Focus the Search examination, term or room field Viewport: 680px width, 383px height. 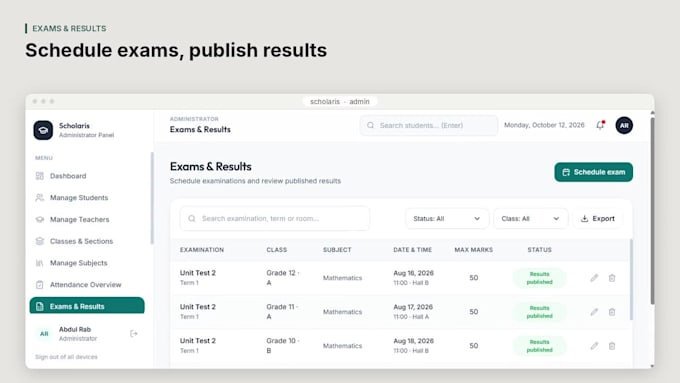275,218
